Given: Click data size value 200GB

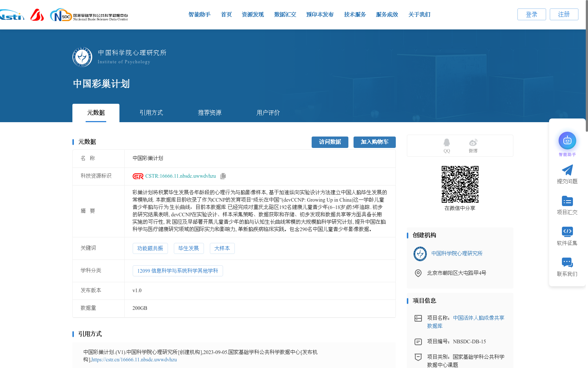Looking at the screenshot, I should click(140, 308).
